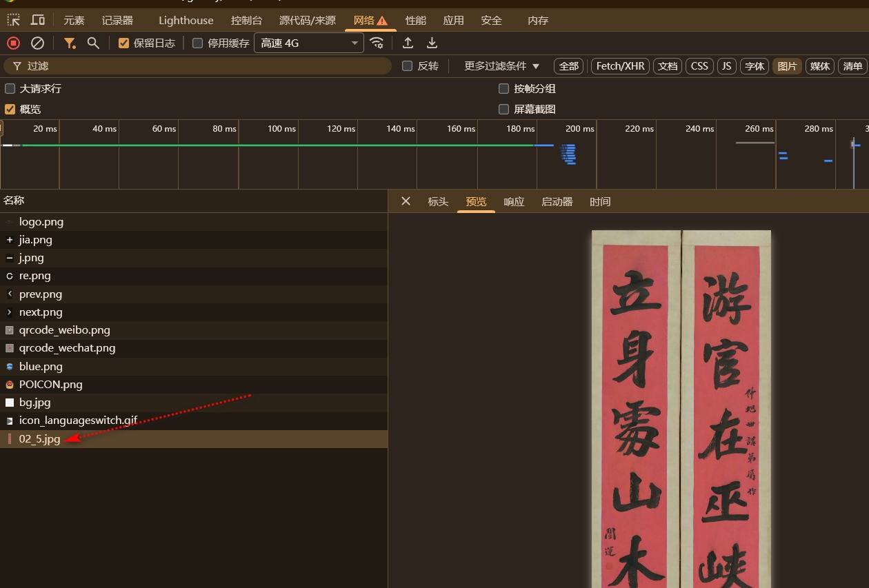Open network conditions wifi icon

click(x=377, y=43)
